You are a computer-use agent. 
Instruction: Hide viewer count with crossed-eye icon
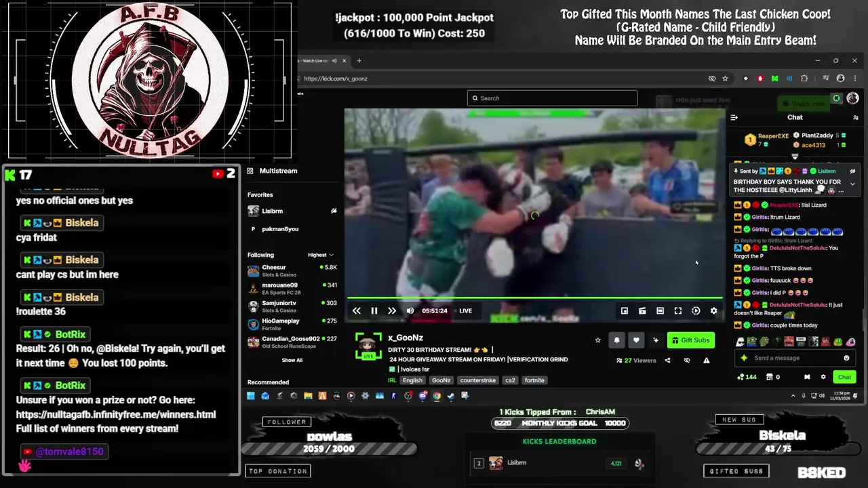(687, 360)
